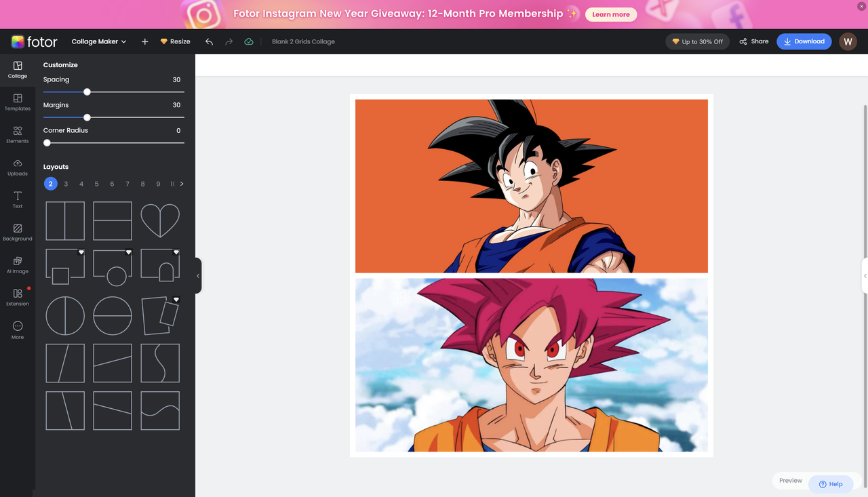Click the Spacing slider handle
This screenshot has width=868, height=497.
click(x=87, y=92)
